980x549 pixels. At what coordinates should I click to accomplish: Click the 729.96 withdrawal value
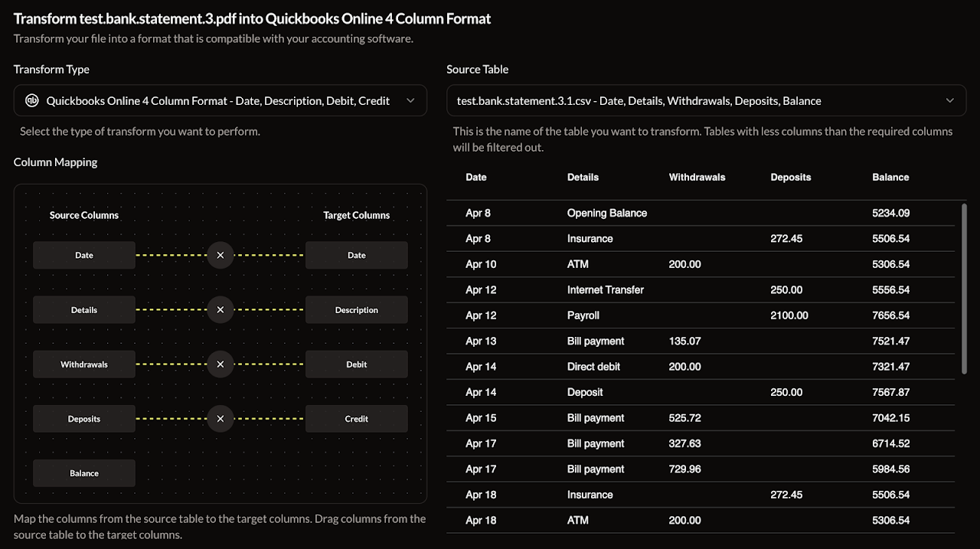coord(684,469)
